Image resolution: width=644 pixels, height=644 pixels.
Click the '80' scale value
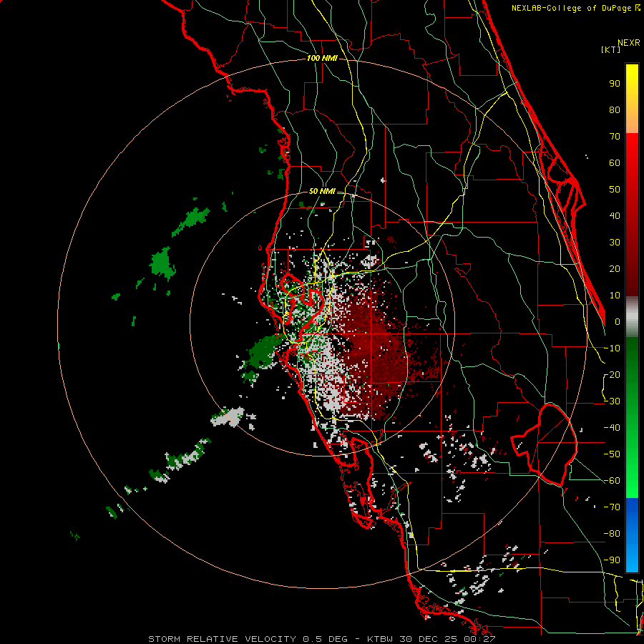coord(615,109)
